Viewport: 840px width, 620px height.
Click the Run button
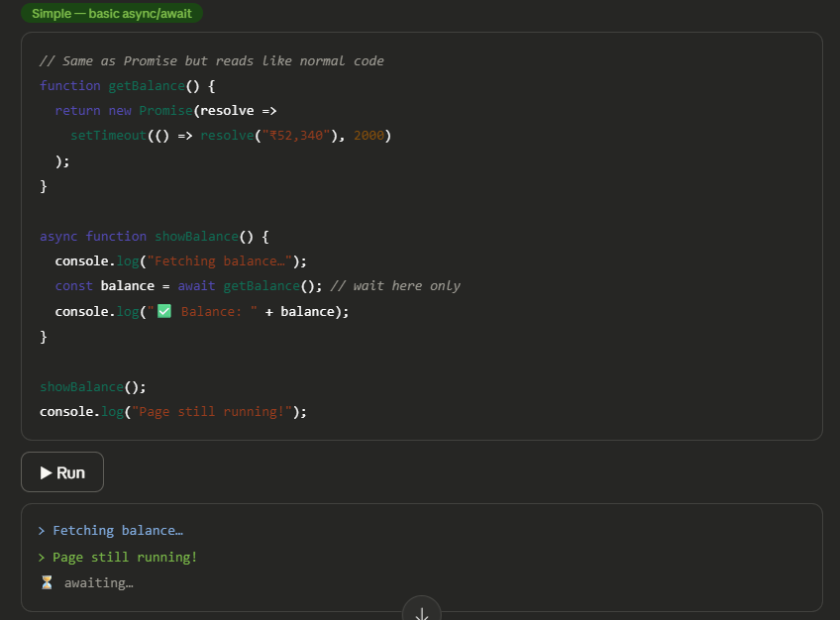click(x=62, y=472)
